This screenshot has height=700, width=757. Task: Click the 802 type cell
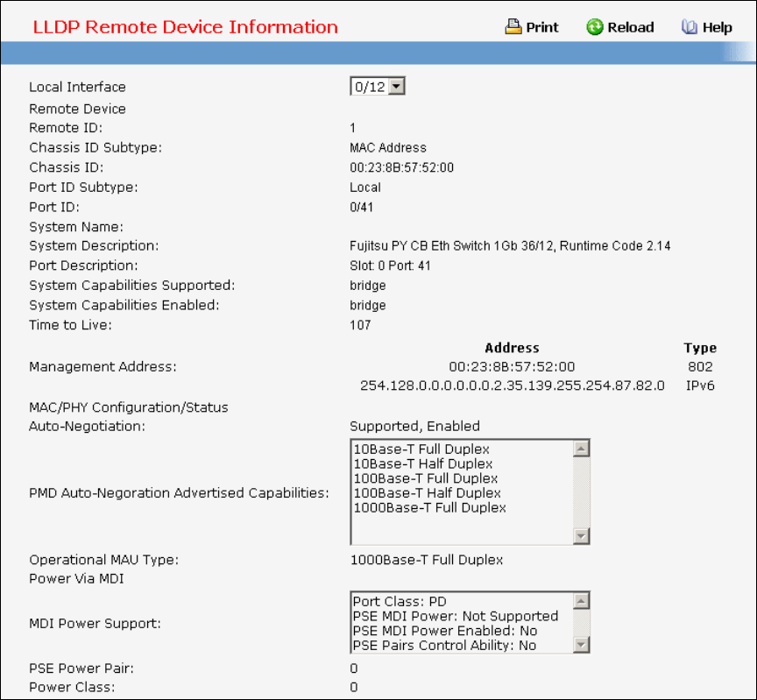[700, 367]
